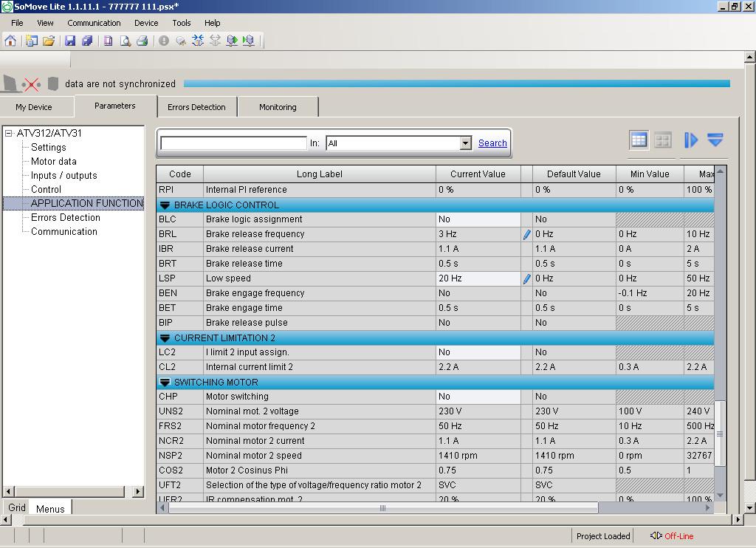Screen dimensions: 756x548
Task: Switch to the grey grid tile view icon
Action: pyautogui.click(x=663, y=140)
